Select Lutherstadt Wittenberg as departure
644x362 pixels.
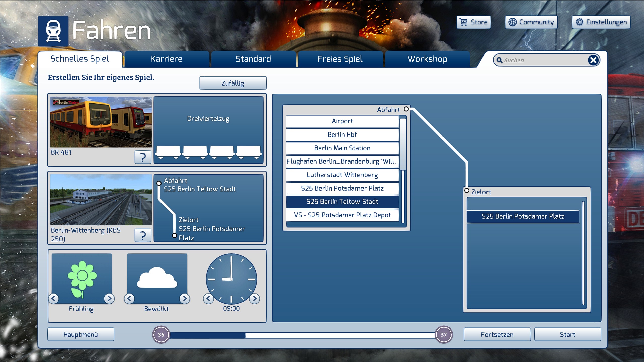tap(342, 175)
